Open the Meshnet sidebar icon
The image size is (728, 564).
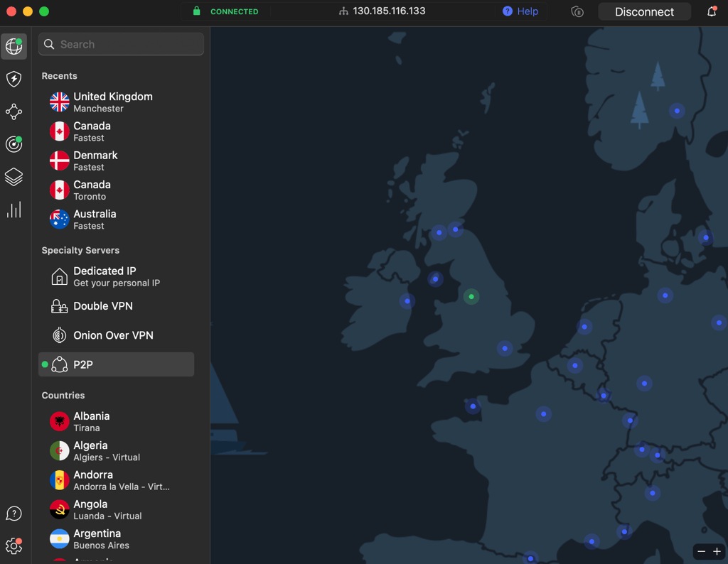pos(14,112)
